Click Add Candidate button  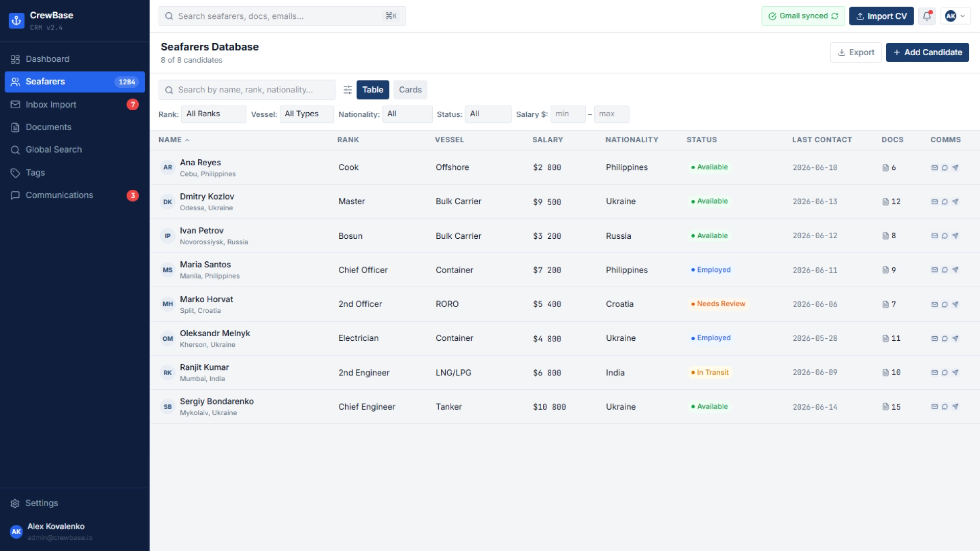click(927, 52)
